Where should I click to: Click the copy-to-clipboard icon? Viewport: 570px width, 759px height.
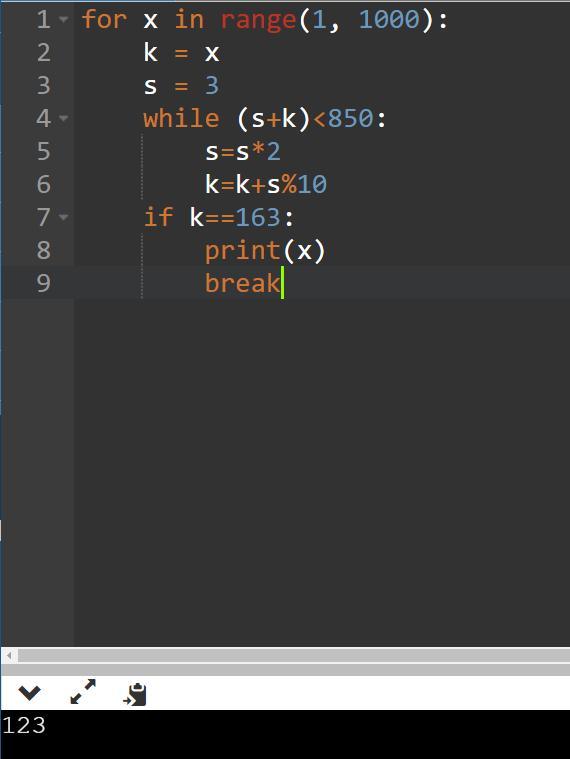click(135, 694)
